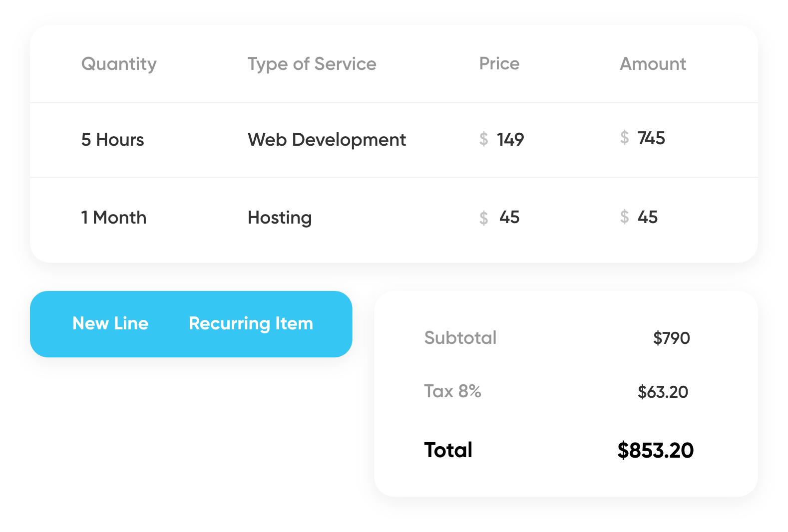788x532 pixels.
Task: Select the total value $853.20
Action: [x=656, y=450]
